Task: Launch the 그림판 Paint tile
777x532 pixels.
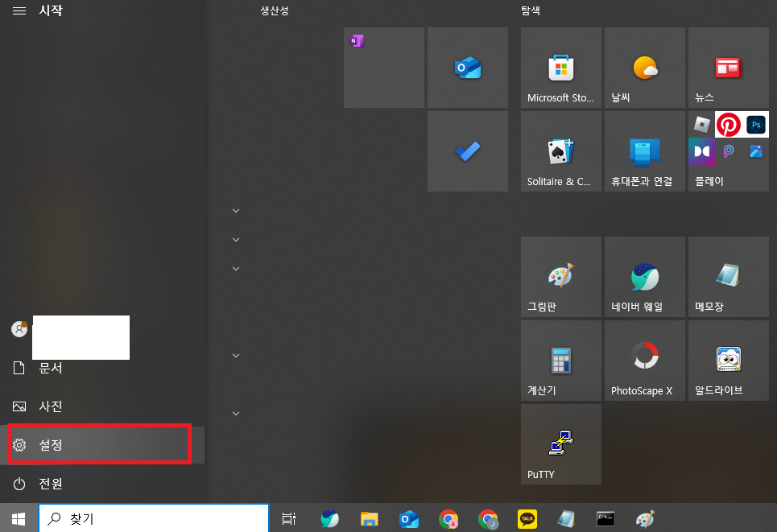Action: (561, 276)
